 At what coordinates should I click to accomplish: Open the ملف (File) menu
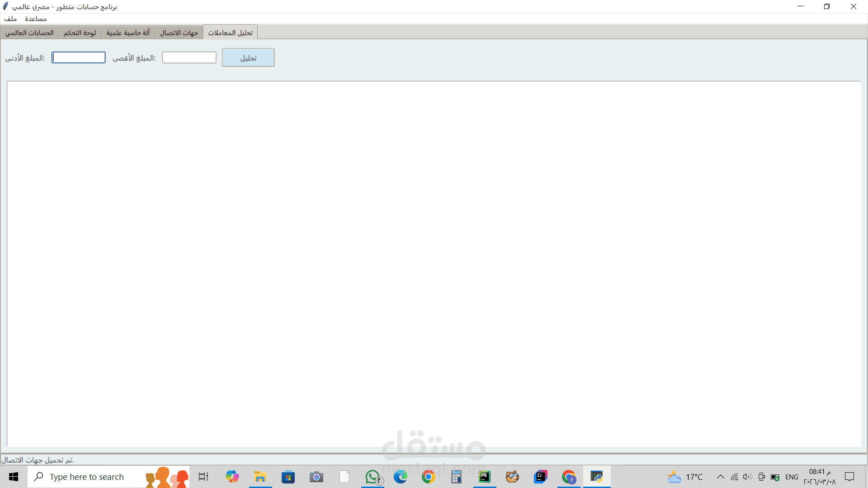pos(10,19)
